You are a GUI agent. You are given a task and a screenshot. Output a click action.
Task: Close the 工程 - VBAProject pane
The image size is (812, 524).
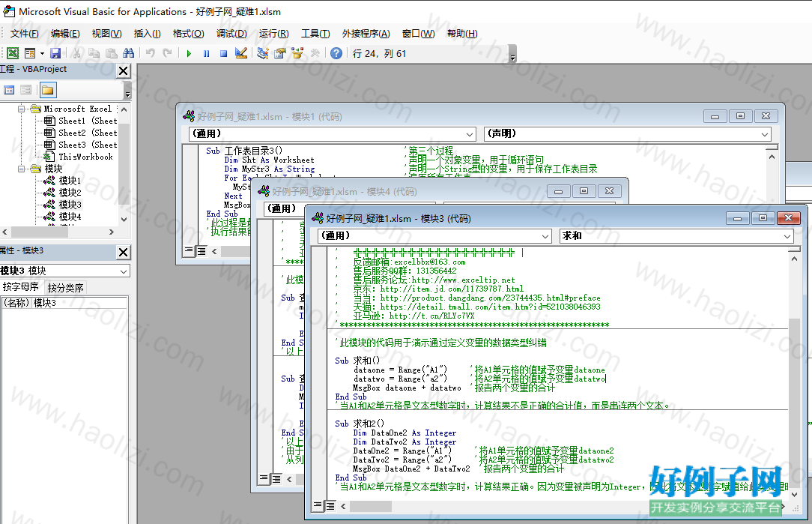pyautogui.click(x=124, y=70)
